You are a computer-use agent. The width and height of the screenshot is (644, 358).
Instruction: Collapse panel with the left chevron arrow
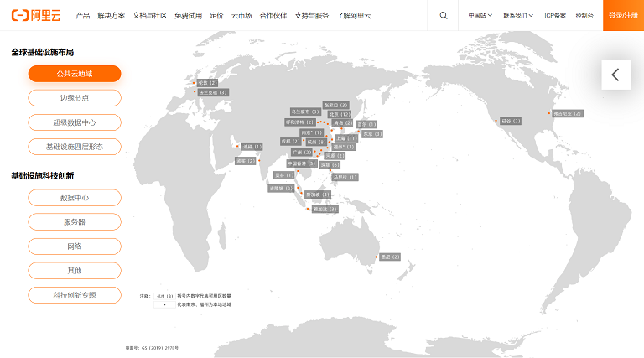click(615, 75)
